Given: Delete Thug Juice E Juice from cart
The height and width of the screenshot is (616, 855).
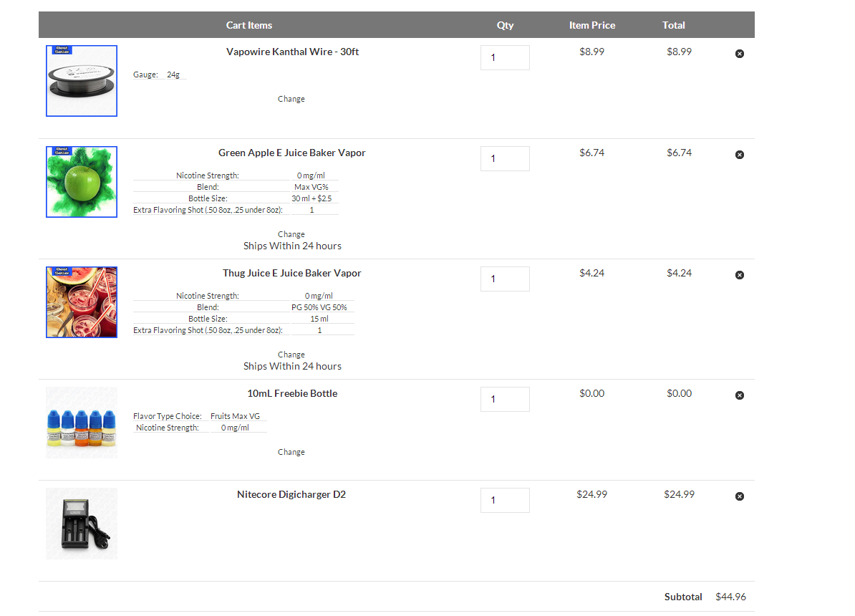Looking at the screenshot, I should 740,275.
